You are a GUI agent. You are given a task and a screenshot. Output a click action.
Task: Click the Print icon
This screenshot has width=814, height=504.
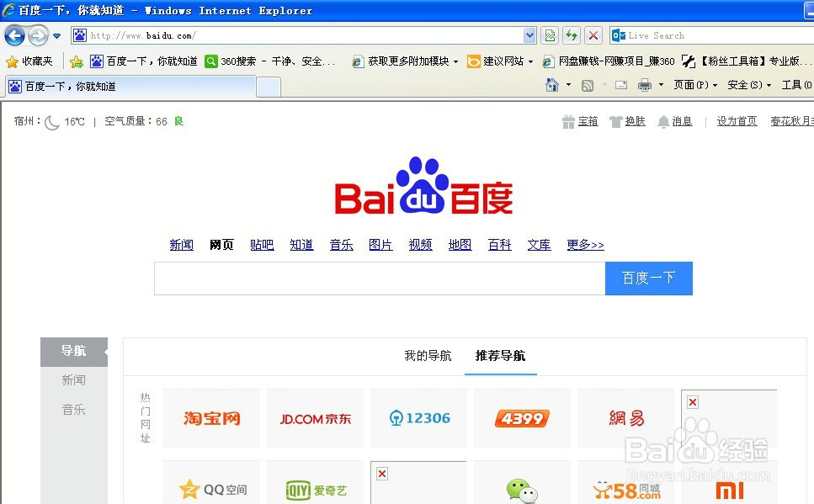[x=644, y=84]
